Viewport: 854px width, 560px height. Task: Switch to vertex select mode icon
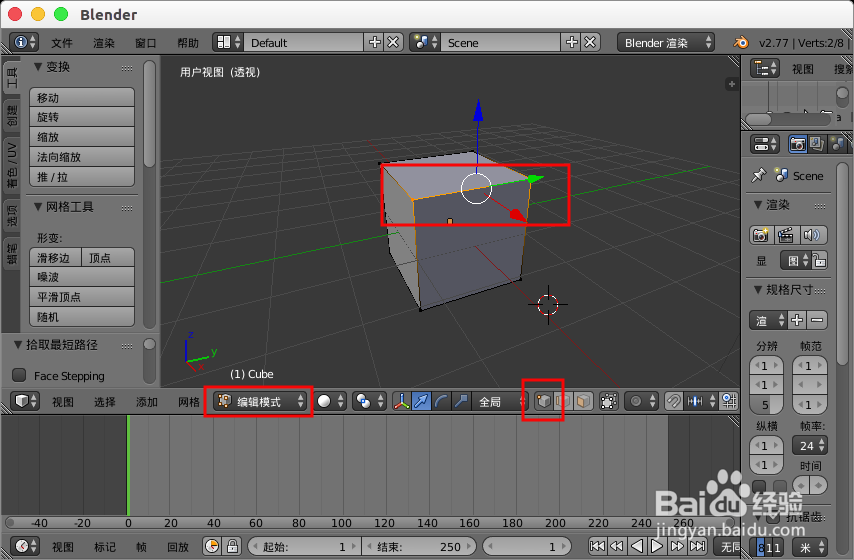[x=544, y=401]
